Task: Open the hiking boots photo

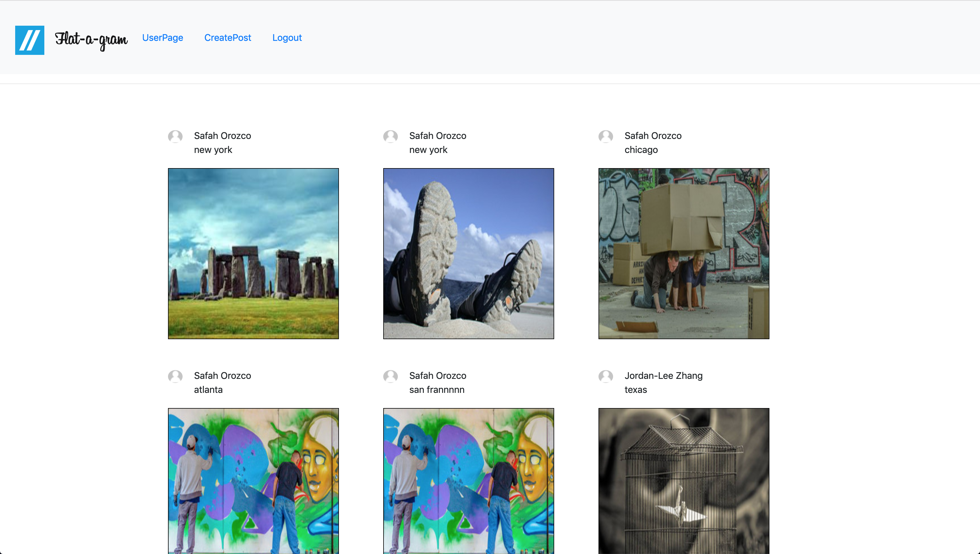Action: pyautogui.click(x=468, y=254)
